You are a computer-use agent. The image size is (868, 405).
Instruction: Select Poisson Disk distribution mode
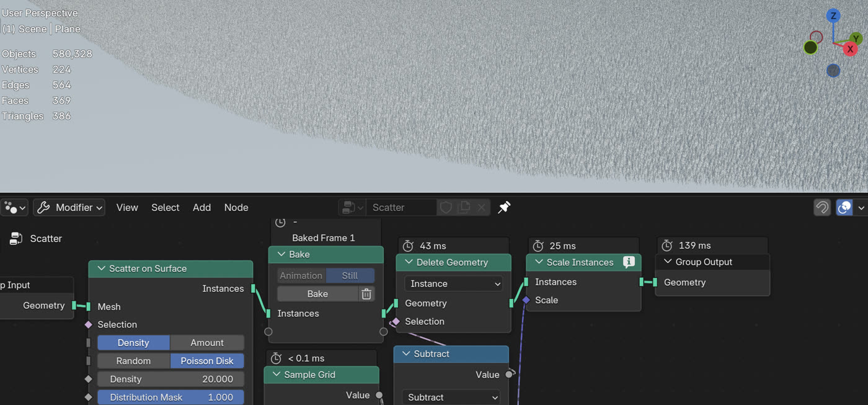point(206,361)
